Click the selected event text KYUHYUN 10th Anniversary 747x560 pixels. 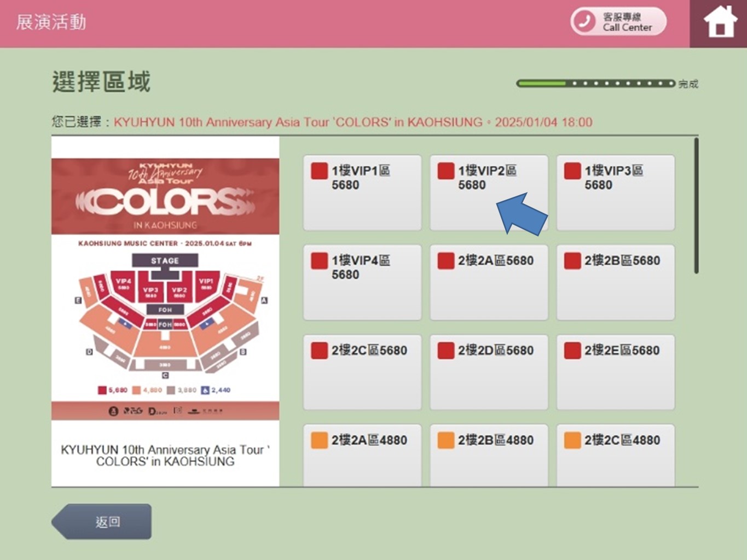[353, 122]
